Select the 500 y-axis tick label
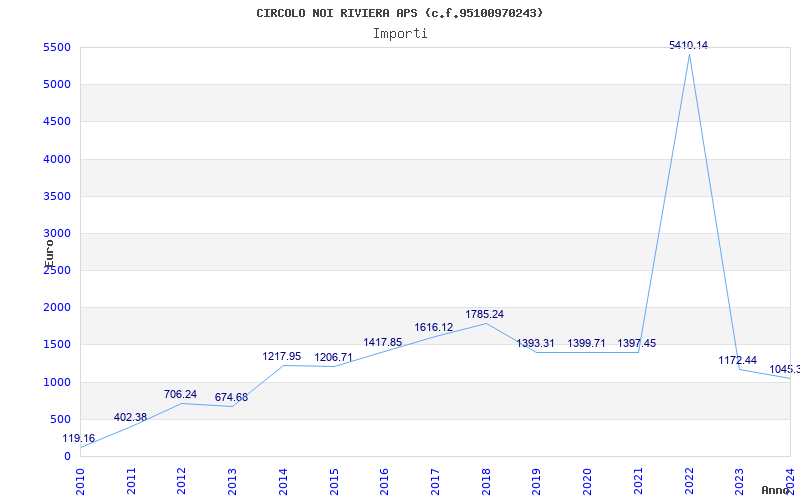The height and width of the screenshot is (500, 800). [61, 419]
